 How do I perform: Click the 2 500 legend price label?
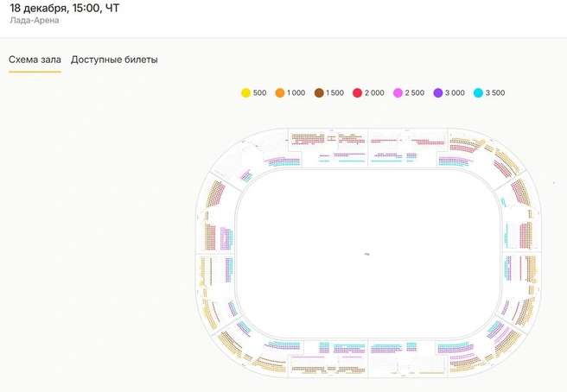[x=416, y=93]
